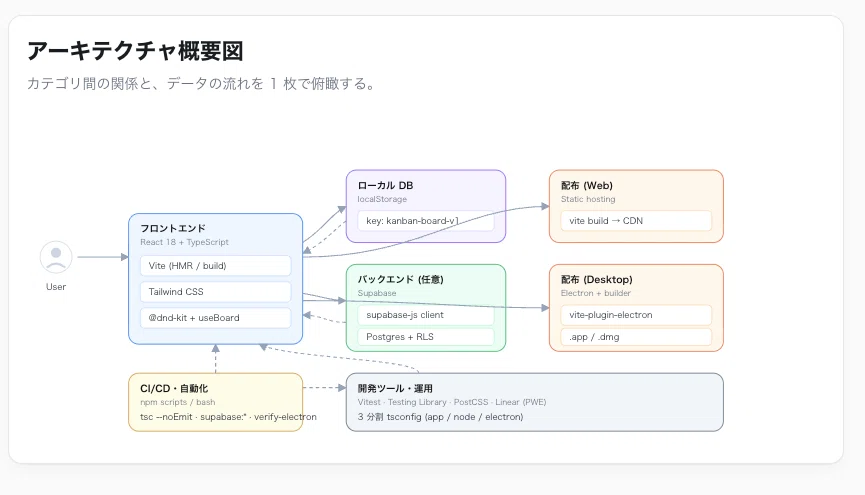This screenshot has width=865, height=495.
Task: Click the 'ローカル DB' box title
Action: pos(385,185)
